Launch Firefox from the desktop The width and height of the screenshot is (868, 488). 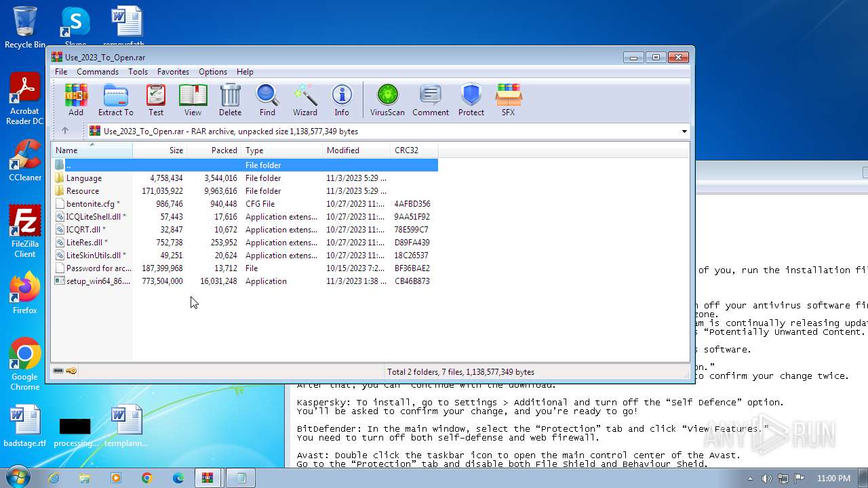[25, 293]
